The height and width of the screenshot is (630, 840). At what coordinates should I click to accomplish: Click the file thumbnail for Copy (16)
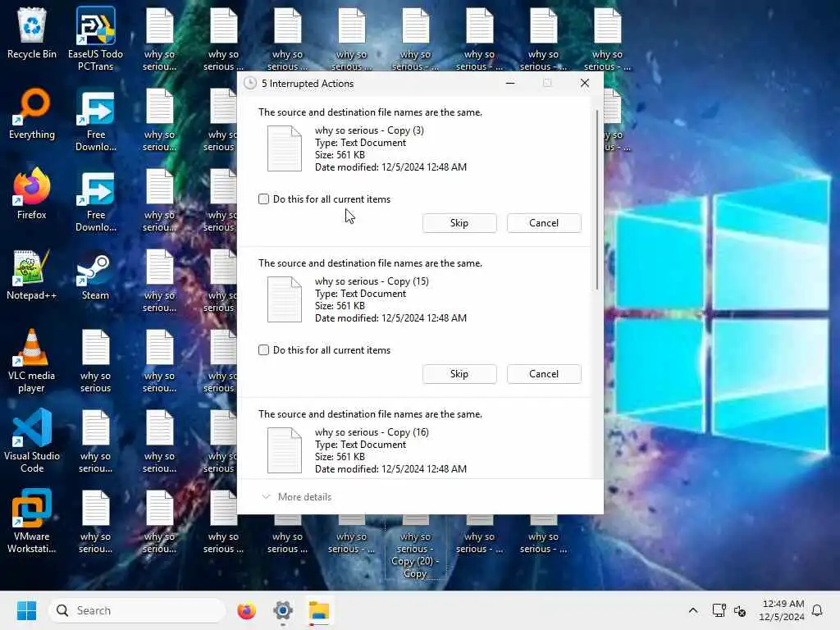click(x=285, y=450)
